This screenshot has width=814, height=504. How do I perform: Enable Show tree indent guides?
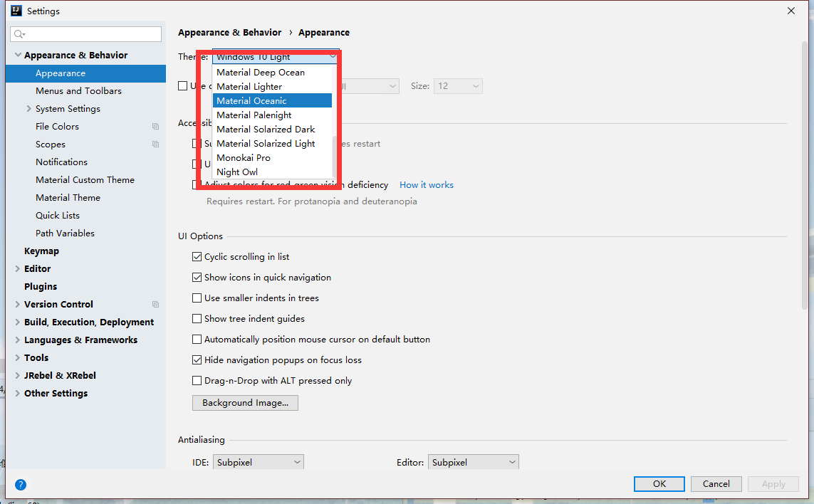click(x=197, y=319)
